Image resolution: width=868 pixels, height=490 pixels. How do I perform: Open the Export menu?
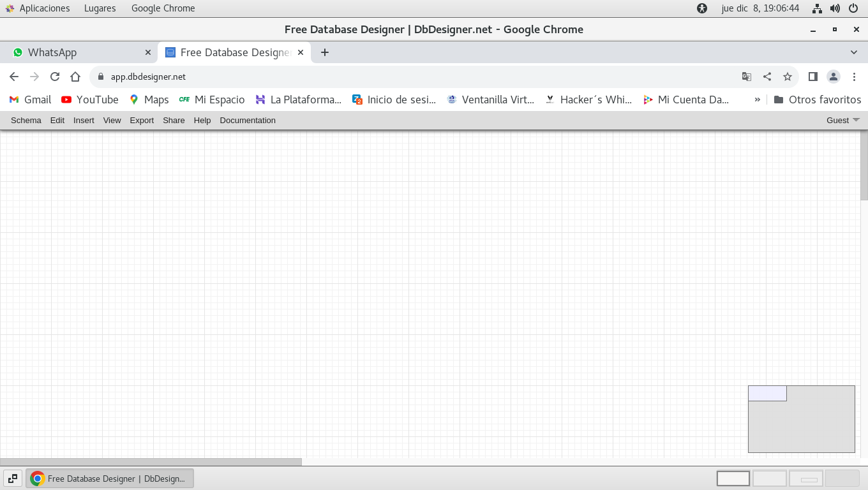click(142, 120)
